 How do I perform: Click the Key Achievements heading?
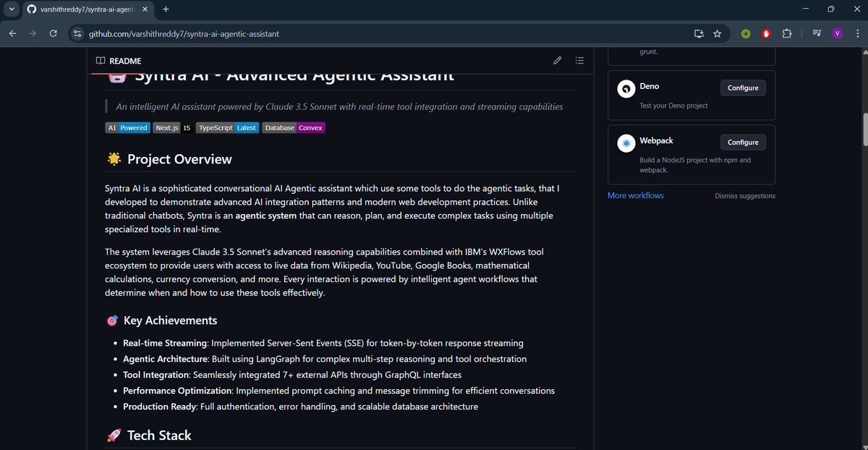pos(170,320)
